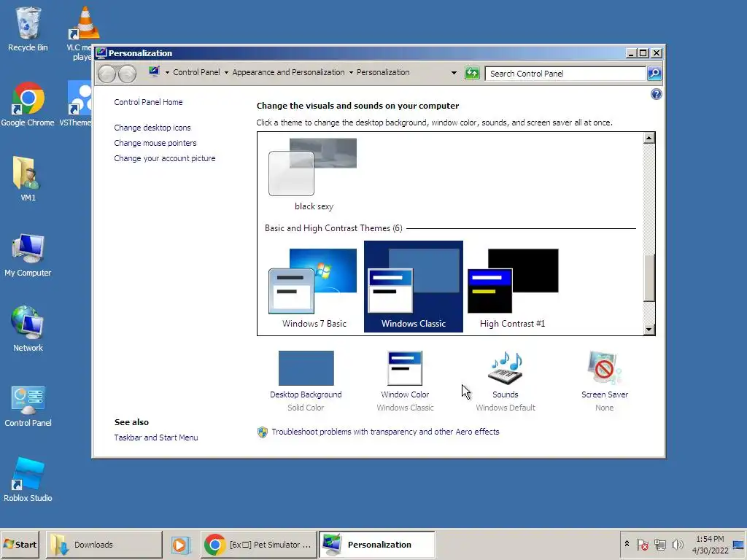Select the black sexy theme
This screenshot has height=560, width=747.
314,175
